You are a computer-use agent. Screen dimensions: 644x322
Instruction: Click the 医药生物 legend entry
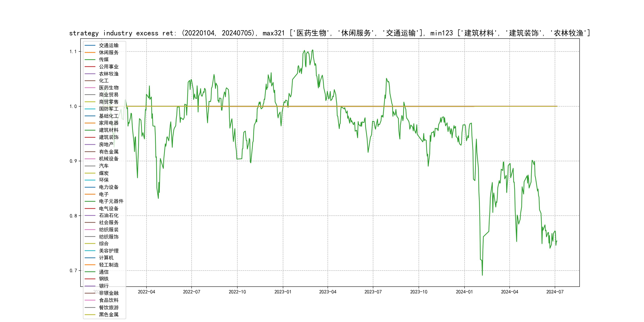pos(109,88)
